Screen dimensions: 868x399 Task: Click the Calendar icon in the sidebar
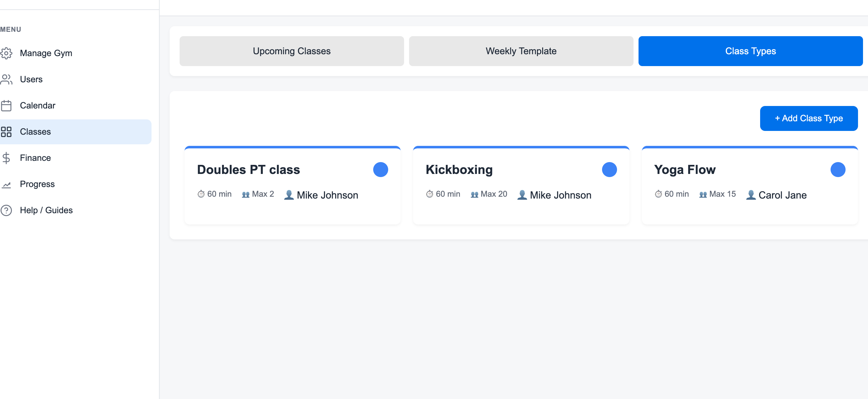pos(6,105)
